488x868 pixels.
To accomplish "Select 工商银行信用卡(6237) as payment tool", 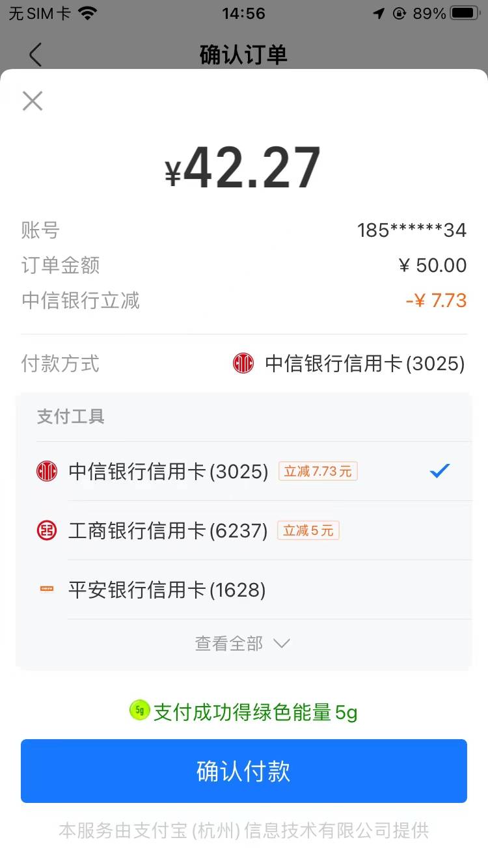I will [244, 530].
